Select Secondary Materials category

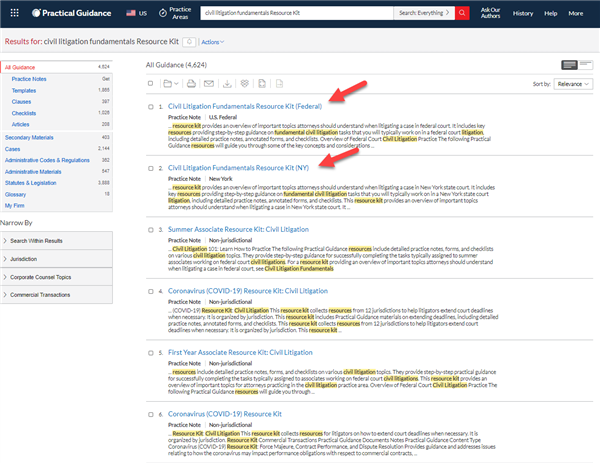click(x=29, y=137)
